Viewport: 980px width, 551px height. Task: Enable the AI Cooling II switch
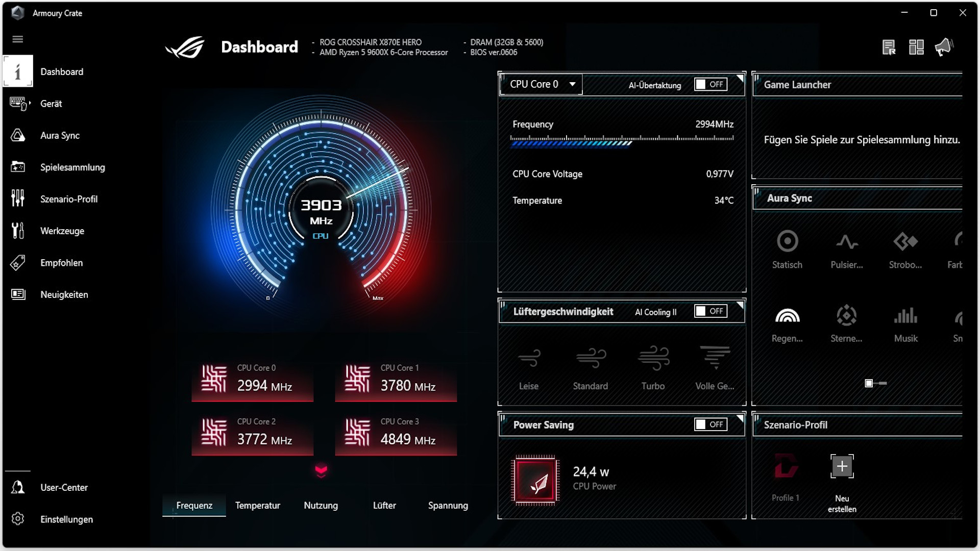(x=710, y=311)
